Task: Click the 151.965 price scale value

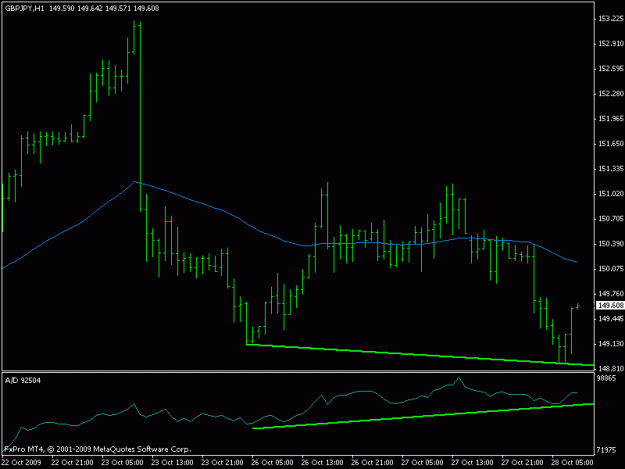Action: pos(610,119)
